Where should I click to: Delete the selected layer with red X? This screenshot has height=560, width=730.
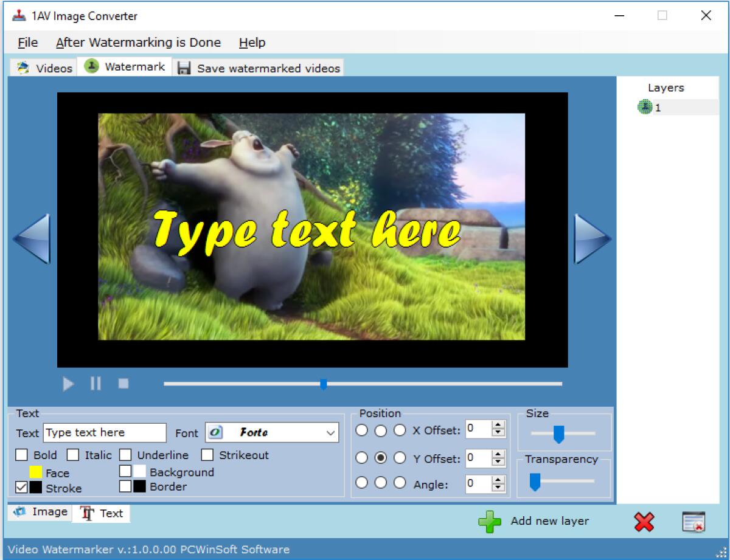[645, 521]
